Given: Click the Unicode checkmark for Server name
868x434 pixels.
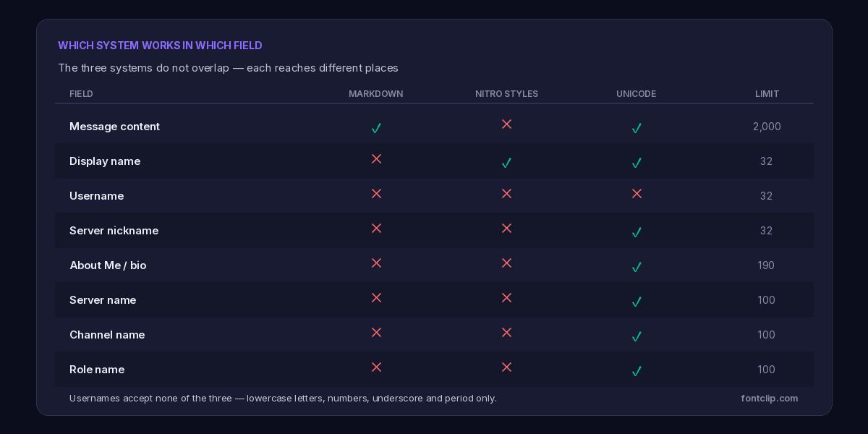Looking at the screenshot, I should coord(637,302).
